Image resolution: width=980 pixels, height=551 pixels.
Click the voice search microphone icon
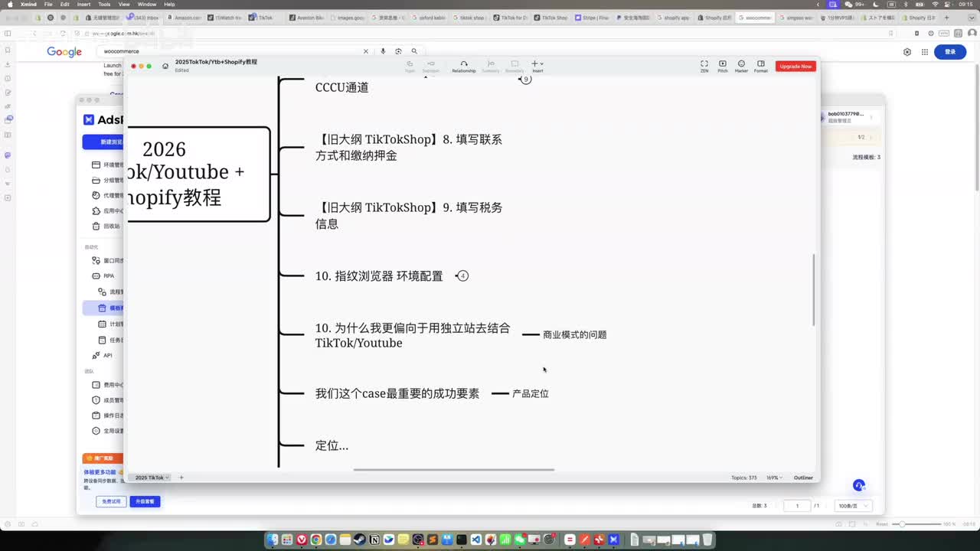(383, 51)
